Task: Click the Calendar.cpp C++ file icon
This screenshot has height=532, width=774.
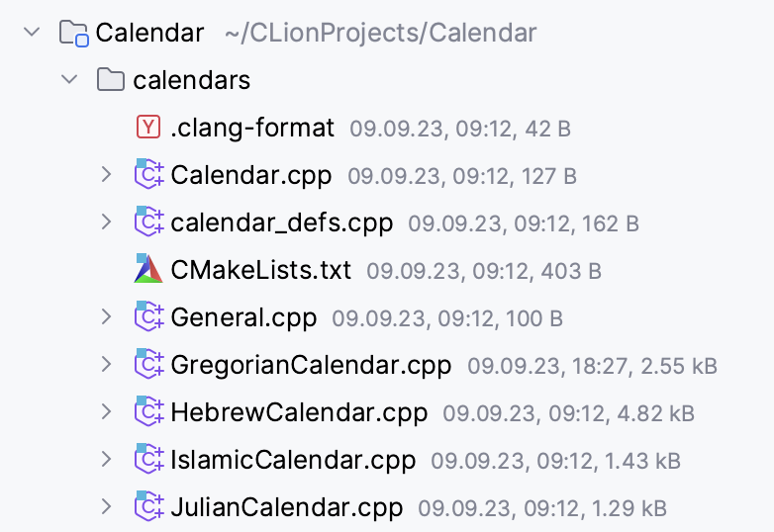Action: click(x=147, y=175)
